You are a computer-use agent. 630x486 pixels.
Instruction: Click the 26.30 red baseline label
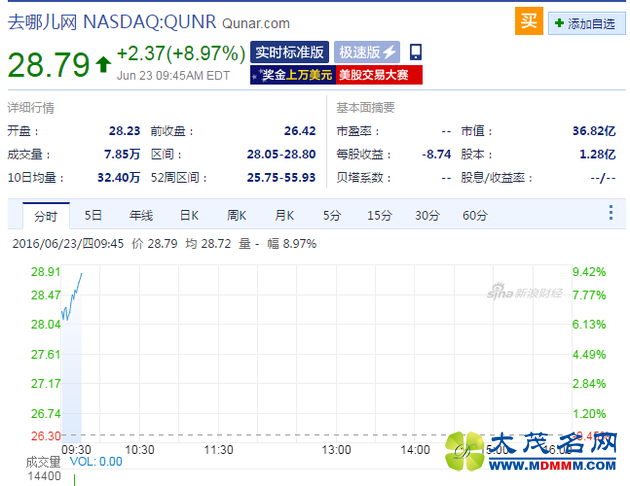46,436
